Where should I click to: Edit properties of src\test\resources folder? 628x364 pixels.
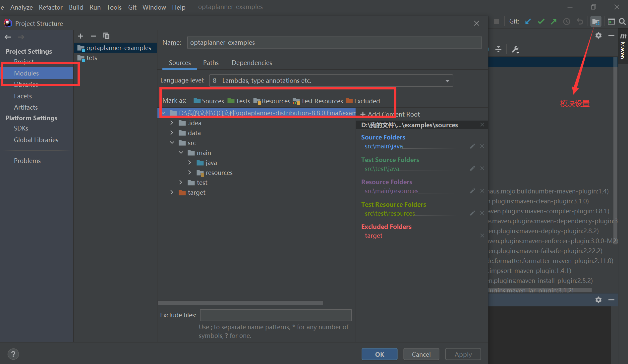(x=473, y=213)
